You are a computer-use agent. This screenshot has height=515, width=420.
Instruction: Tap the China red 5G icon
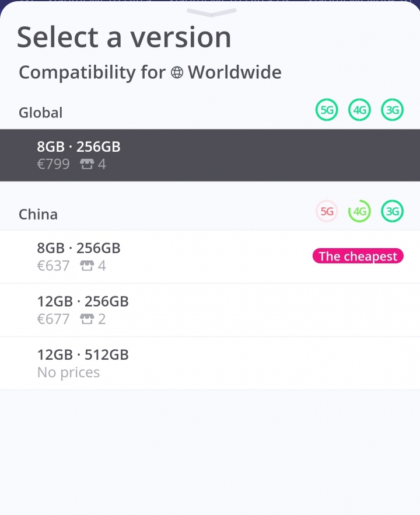[x=327, y=211]
